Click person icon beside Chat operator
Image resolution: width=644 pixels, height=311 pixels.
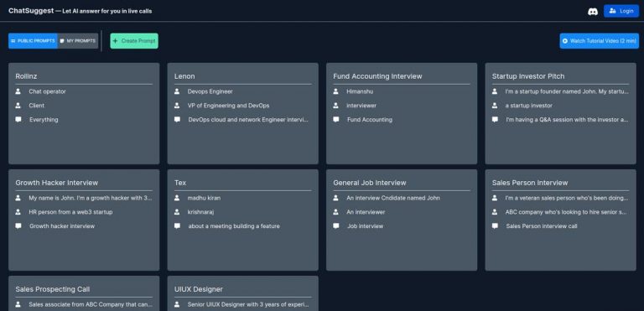pyautogui.click(x=18, y=91)
